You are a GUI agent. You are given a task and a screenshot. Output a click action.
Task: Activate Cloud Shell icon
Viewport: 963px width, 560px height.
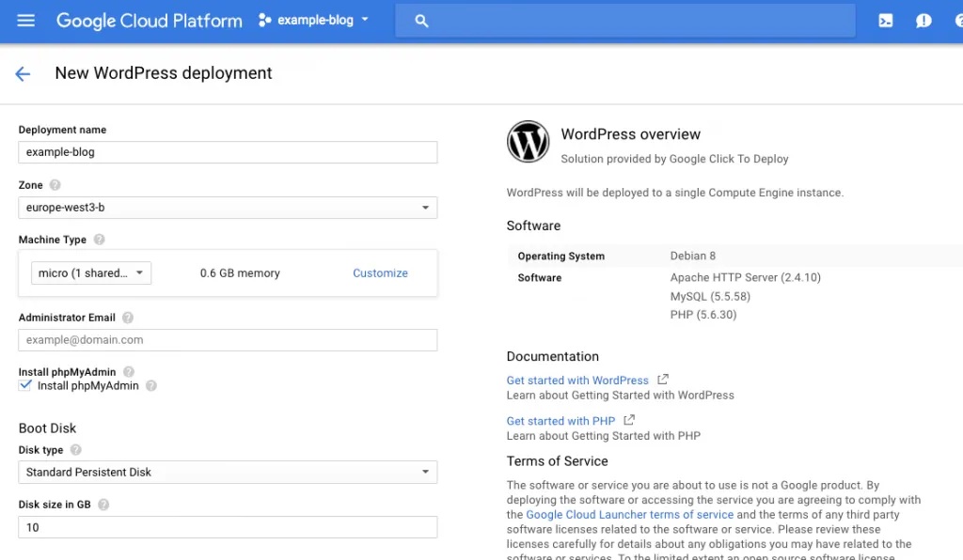(x=886, y=21)
